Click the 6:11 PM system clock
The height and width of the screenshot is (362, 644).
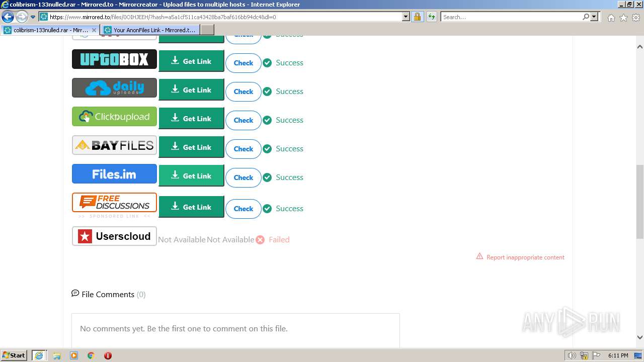618,355
